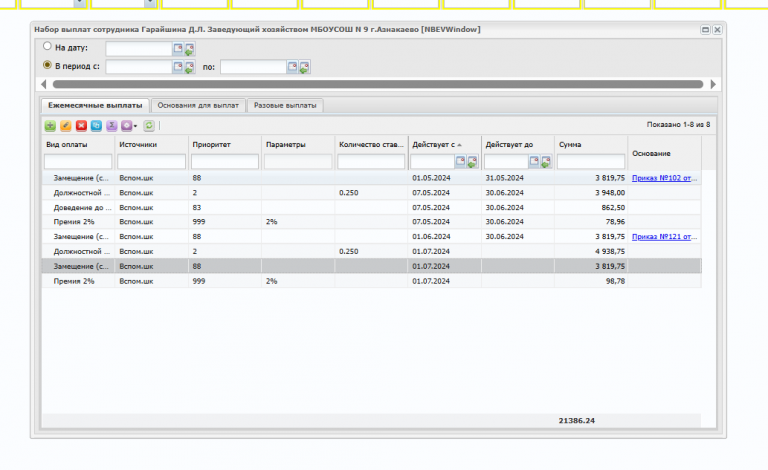The width and height of the screenshot is (768, 470).
Task: Select the 'На дату' radio button
Action: coord(47,47)
